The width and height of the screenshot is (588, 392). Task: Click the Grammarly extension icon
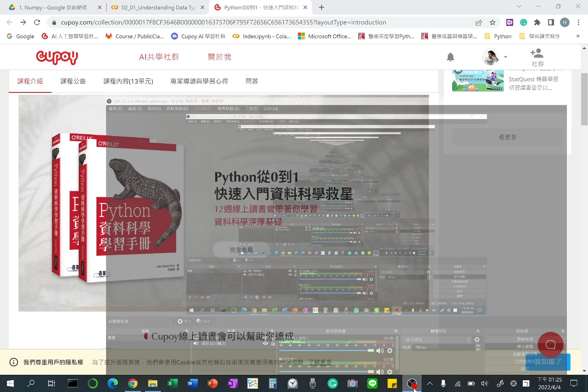click(x=523, y=22)
